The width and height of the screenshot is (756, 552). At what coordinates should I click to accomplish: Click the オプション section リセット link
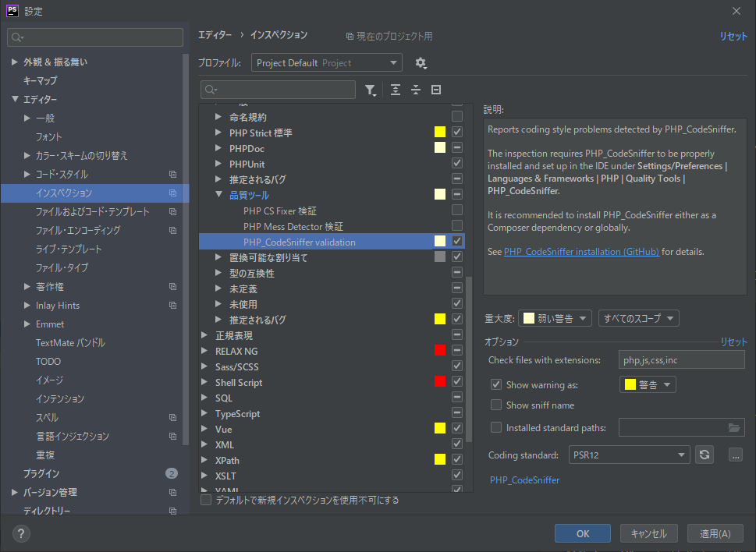733,341
